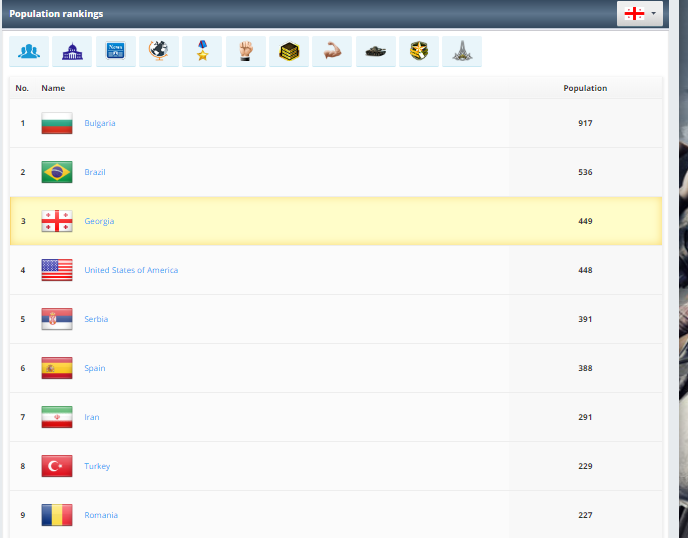Open the medal with star rankings icon

click(202, 51)
